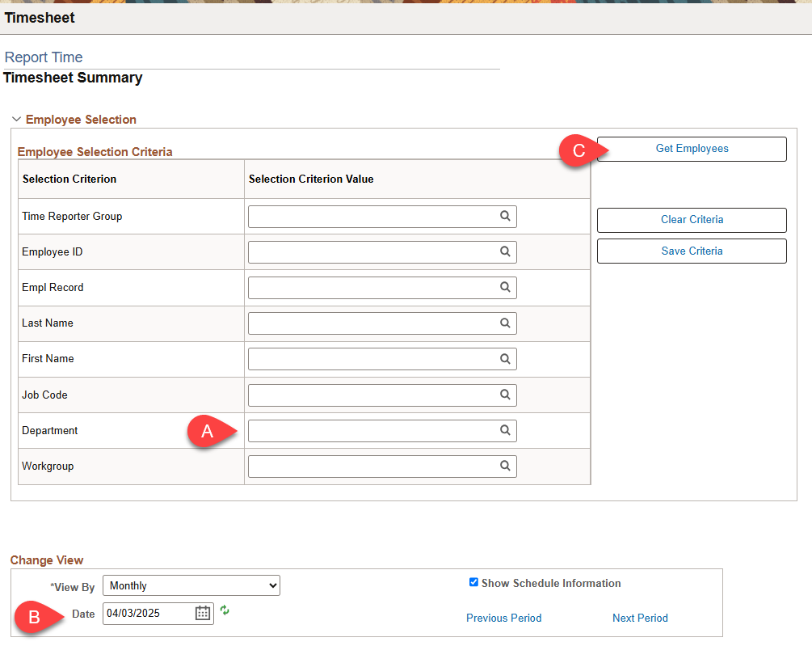
Task: Open the Workgroup lookup icon
Action: point(505,466)
